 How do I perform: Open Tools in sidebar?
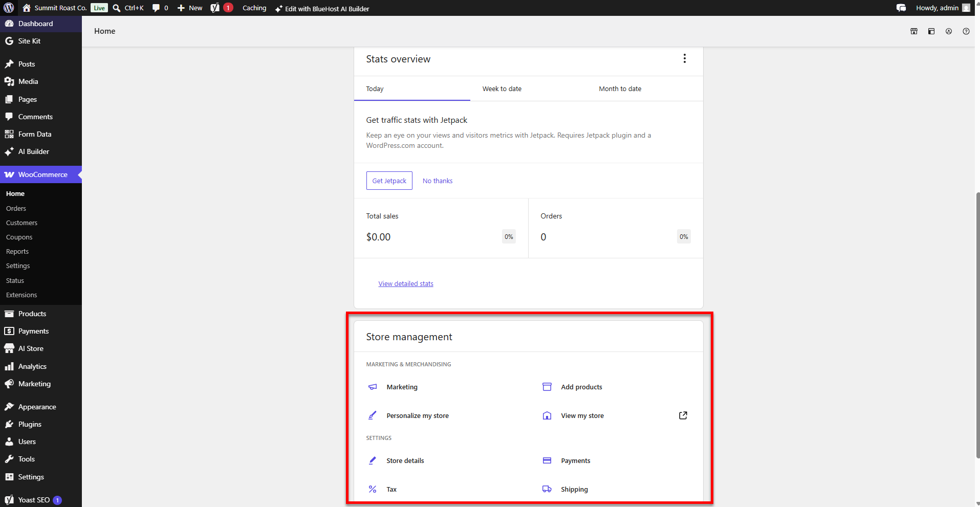pyautogui.click(x=41, y=459)
